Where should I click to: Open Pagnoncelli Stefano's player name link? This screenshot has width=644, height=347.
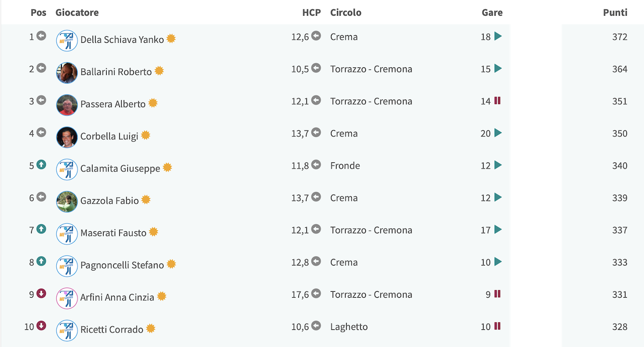[x=122, y=265]
